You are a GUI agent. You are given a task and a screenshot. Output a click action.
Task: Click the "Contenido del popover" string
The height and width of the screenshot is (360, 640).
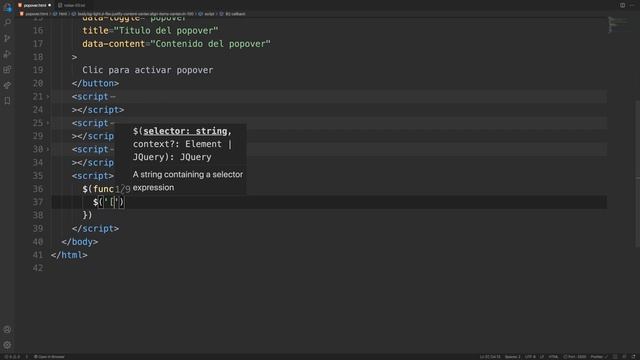[211, 44]
